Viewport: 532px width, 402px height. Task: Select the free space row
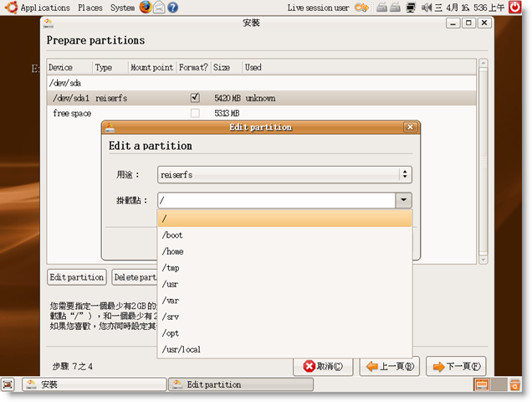[x=262, y=113]
